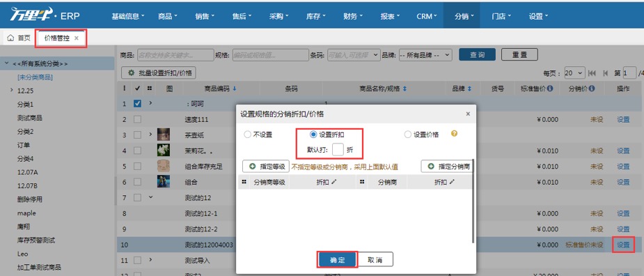
Task: Expand row 1 呵呵 with its chevron
Action: click(x=150, y=103)
